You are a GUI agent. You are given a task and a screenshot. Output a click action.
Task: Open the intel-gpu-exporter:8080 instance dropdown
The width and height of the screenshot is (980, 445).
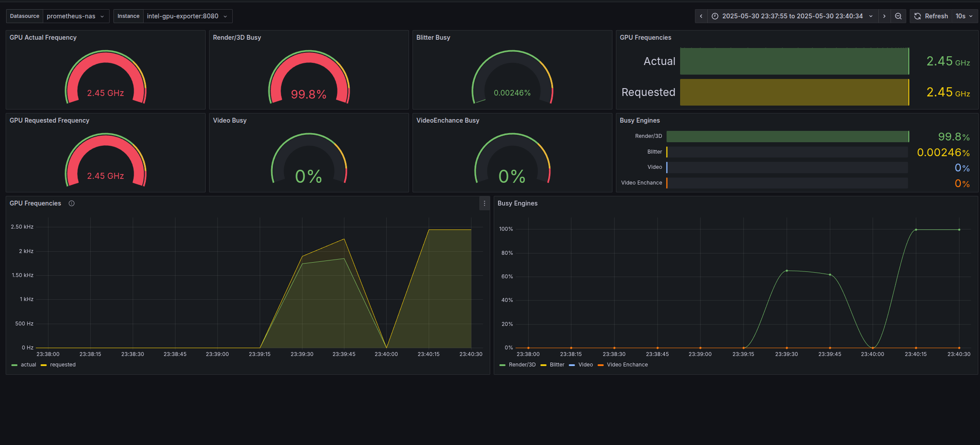[188, 16]
